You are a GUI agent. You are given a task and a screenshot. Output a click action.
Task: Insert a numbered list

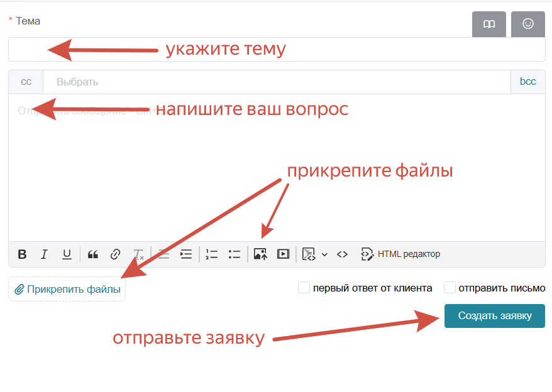pyautogui.click(x=212, y=254)
